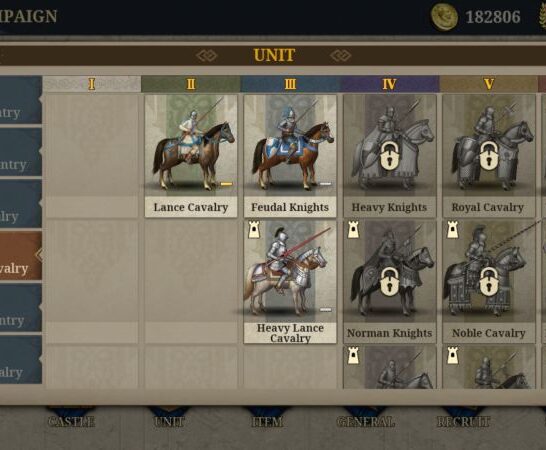Click castle tower icon on Heavy Lance Cavalry
The height and width of the screenshot is (450, 546).
[254, 230]
